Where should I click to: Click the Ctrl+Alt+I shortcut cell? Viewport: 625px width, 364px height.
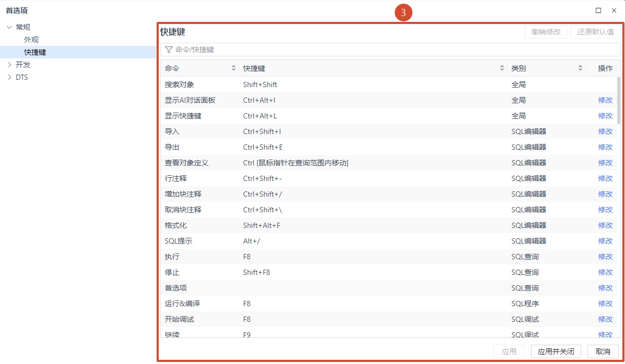point(259,100)
